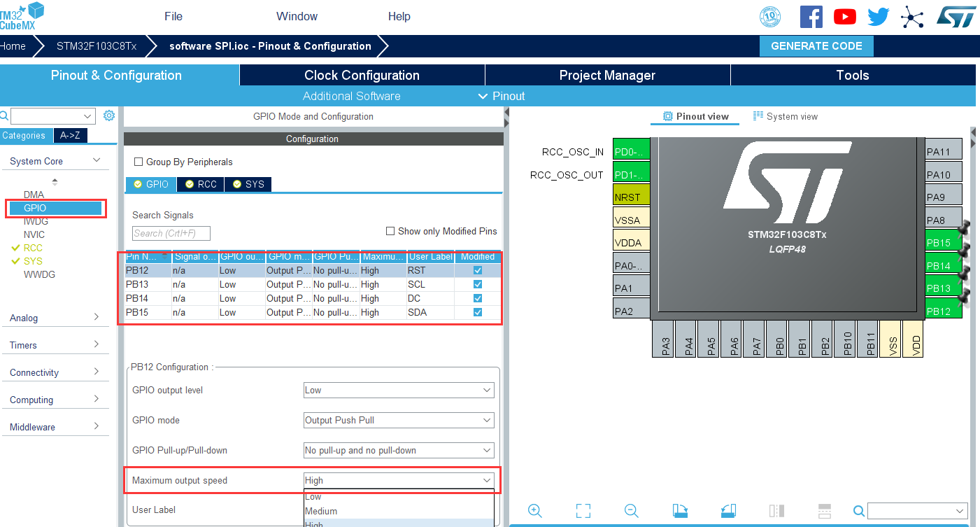Click the Search Signals input field
This screenshot has height=527, width=980.
click(171, 233)
